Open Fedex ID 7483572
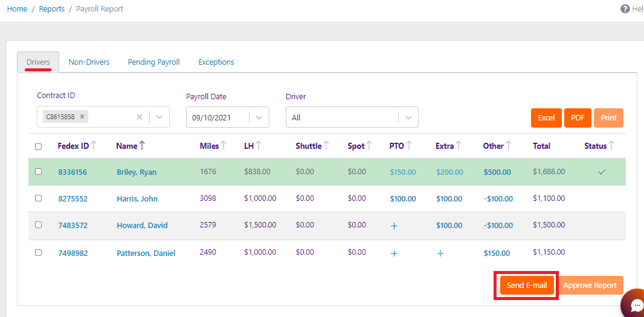Screen dimensions: 644x317 pyautogui.click(x=72, y=225)
